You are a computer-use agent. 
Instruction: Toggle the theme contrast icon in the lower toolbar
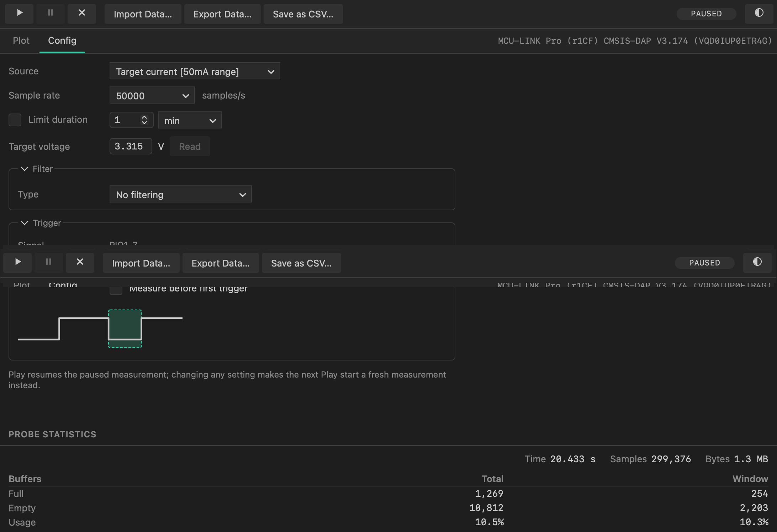(x=757, y=263)
